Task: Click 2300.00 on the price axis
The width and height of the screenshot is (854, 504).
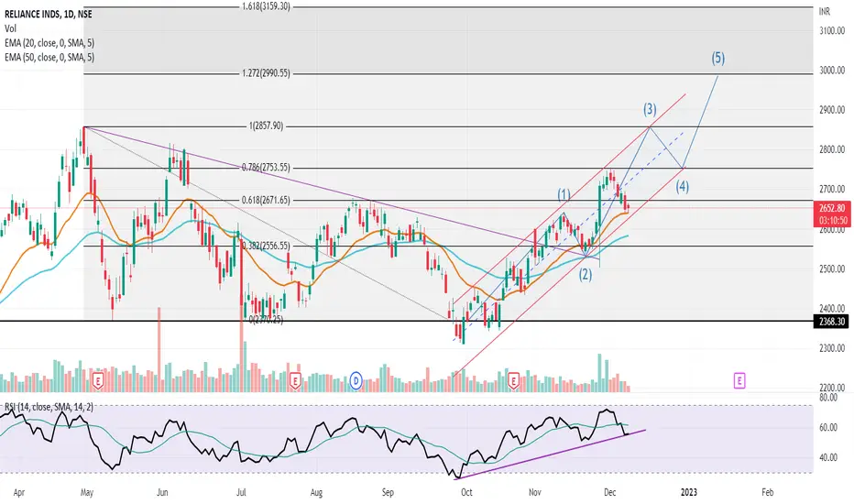Action: pyautogui.click(x=832, y=348)
